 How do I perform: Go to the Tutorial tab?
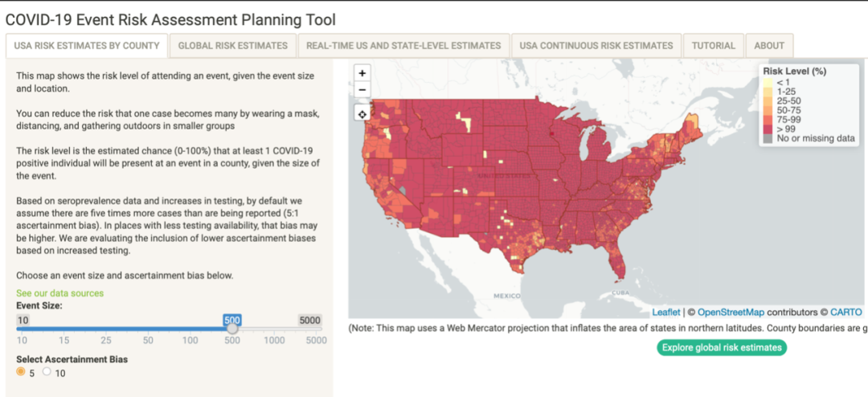[714, 46]
